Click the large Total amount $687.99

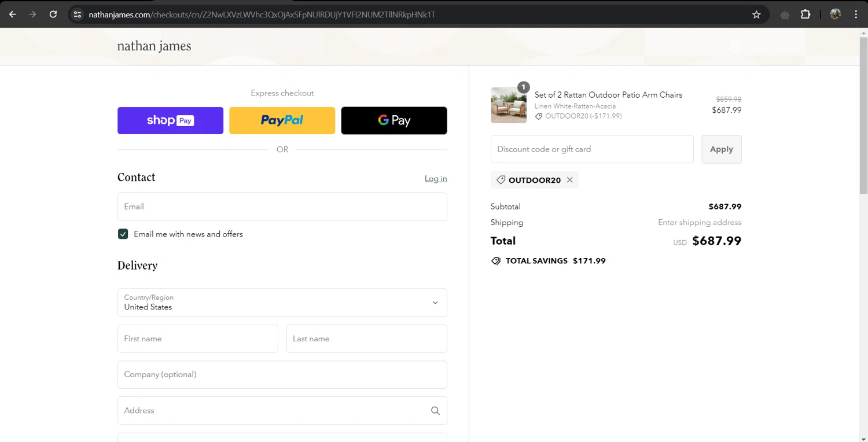pyautogui.click(x=716, y=241)
